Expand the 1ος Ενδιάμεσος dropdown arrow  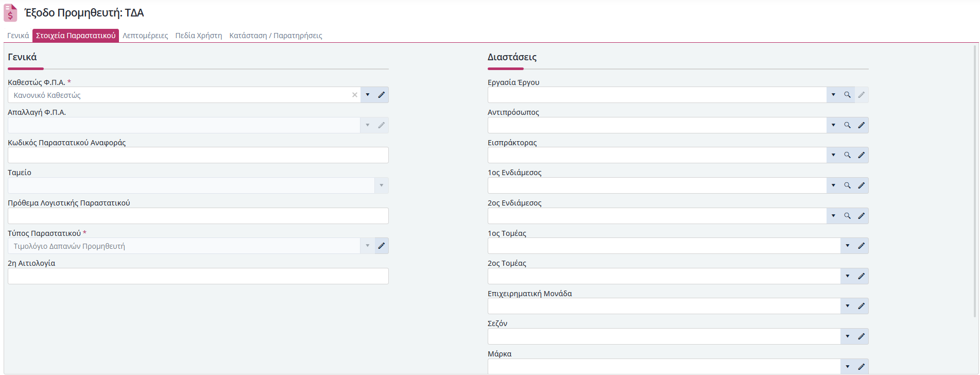click(834, 185)
